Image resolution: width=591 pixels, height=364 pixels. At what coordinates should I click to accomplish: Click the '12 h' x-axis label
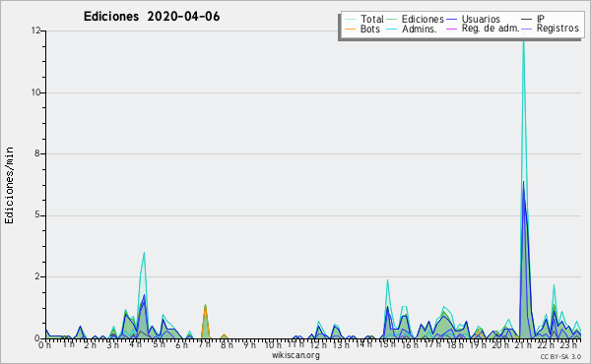click(318, 344)
